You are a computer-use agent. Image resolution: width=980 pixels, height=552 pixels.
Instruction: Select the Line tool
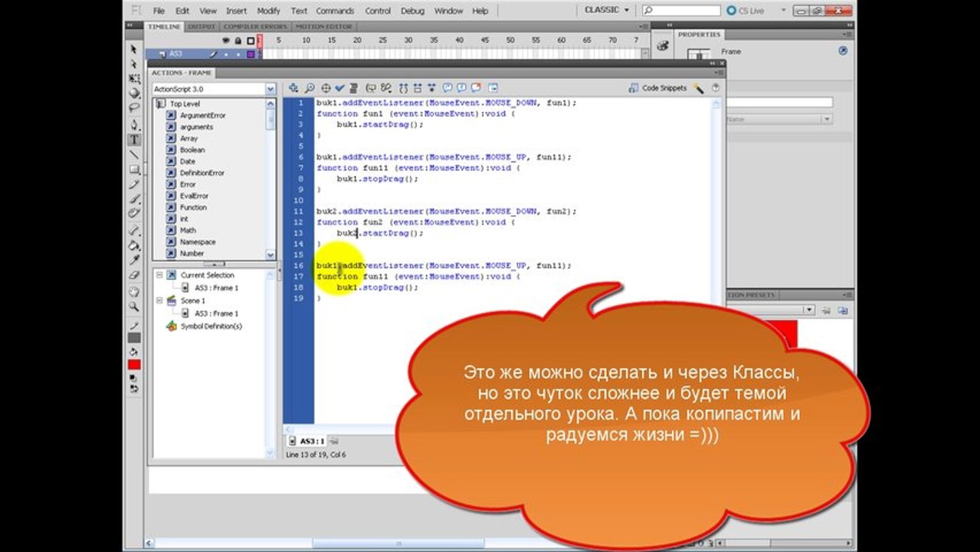pyautogui.click(x=134, y=155)
